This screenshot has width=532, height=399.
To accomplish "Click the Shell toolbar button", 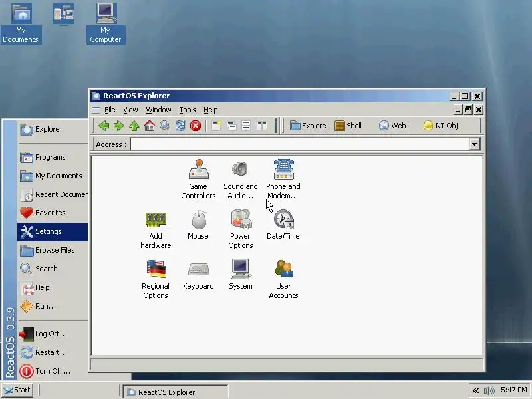I will (x=348, y=126).
